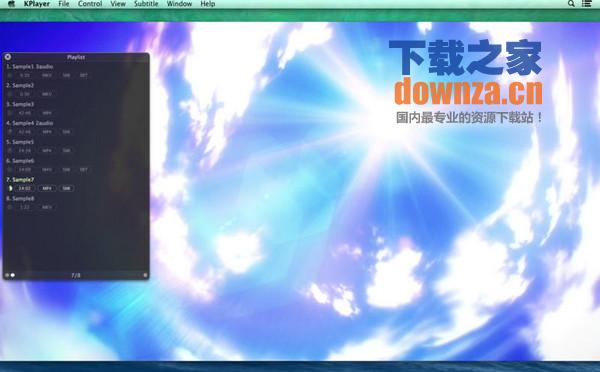Select playlist entry '4. Sample4 2audio'
This screenshot has width=600, height=372.
29,123
